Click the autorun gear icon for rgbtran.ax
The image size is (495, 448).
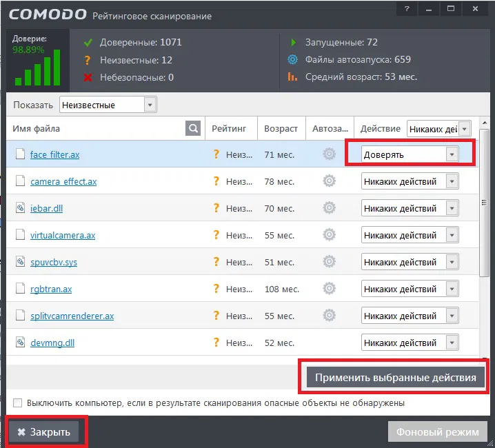pyautogui.click(x=330, y=288)
